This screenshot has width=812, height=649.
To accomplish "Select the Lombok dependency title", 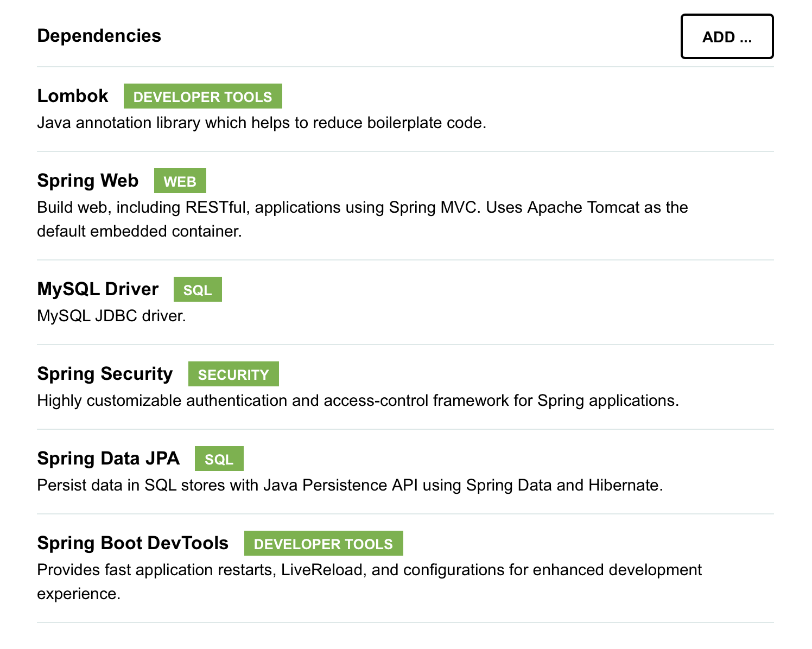I will click(73, 96).
